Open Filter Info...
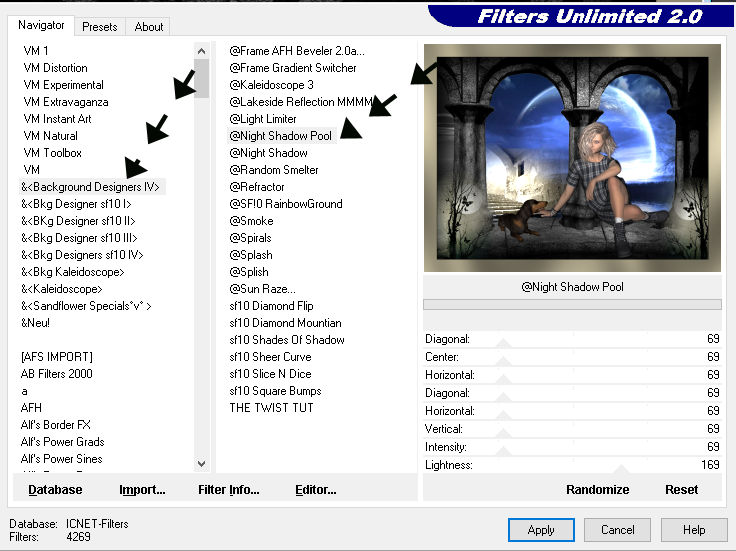736x551 pixels. click(229, 490)
